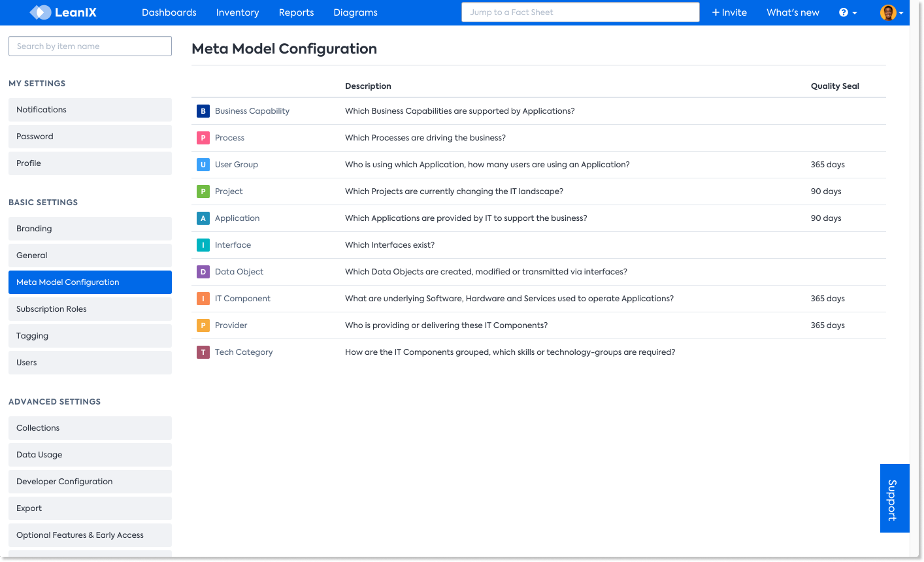Click Application's 90 days value

(x=826, y=218)
